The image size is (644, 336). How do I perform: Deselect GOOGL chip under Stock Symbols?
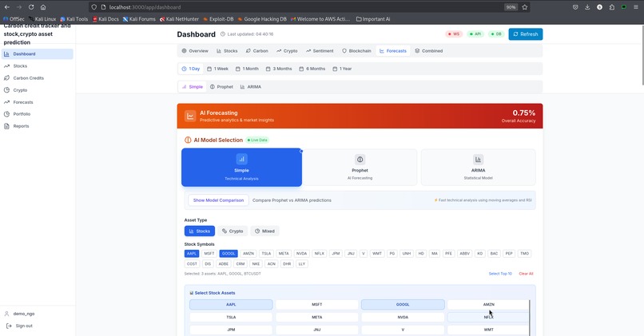229,254
